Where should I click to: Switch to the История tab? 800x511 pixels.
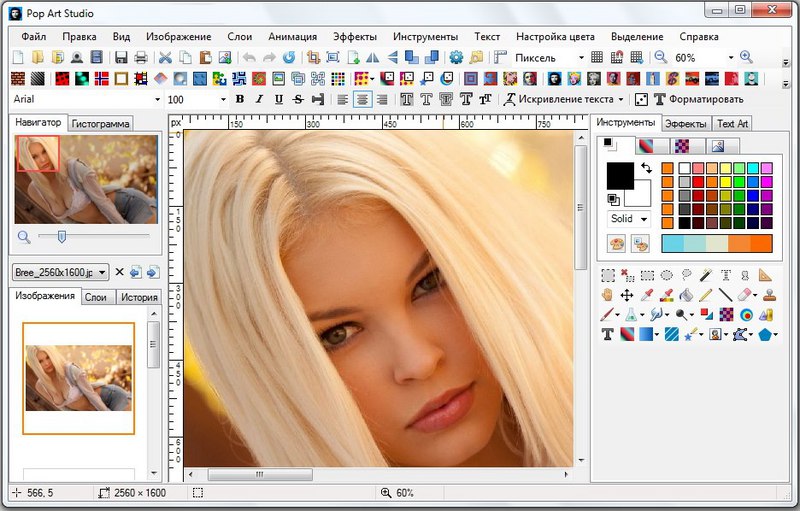click(139, 297)
